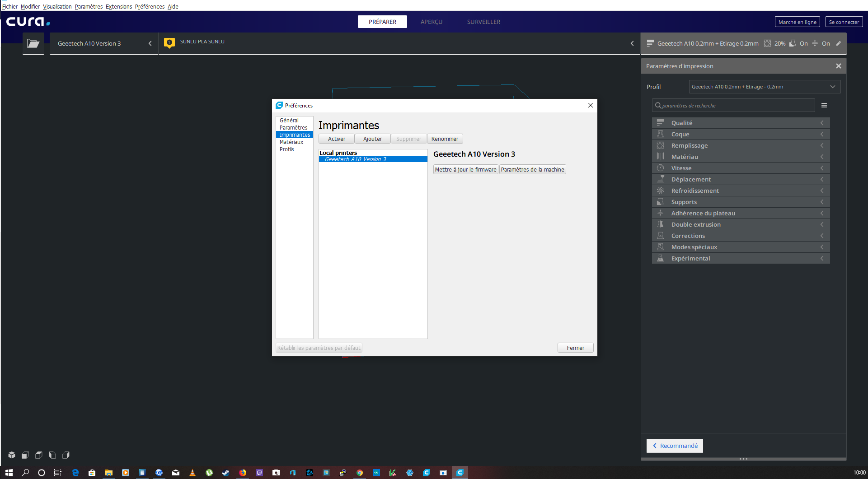The width and height of the screenshot is (868, 479).
Task: Open Chrome from the taskbar
Action: [x=360, y=473]
